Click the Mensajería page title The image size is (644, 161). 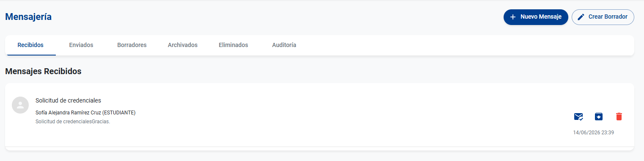[x=28, y=17]
